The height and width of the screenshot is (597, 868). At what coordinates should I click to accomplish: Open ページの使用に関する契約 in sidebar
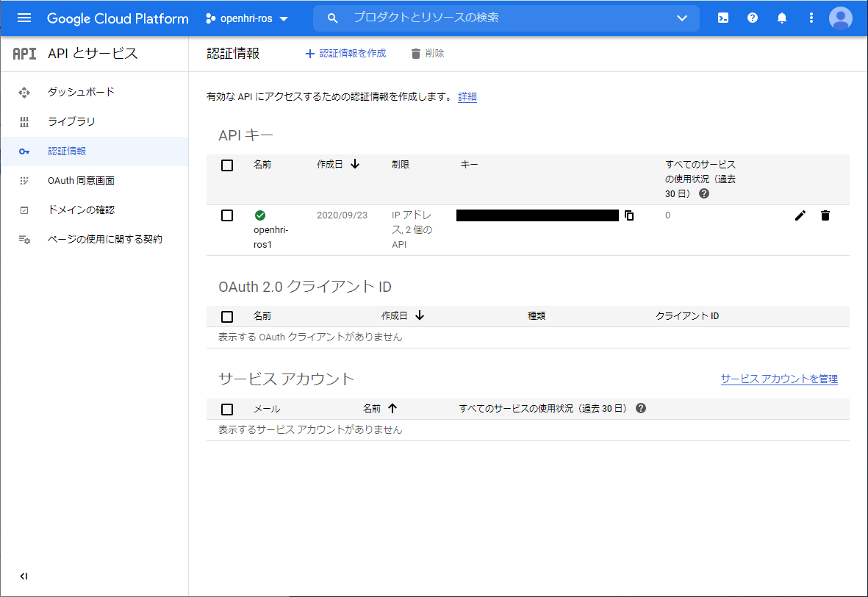104,239
